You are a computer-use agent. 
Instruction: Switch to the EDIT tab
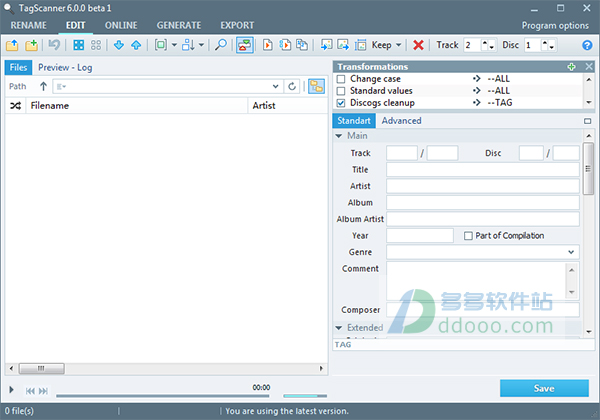[x=75, y=25]
